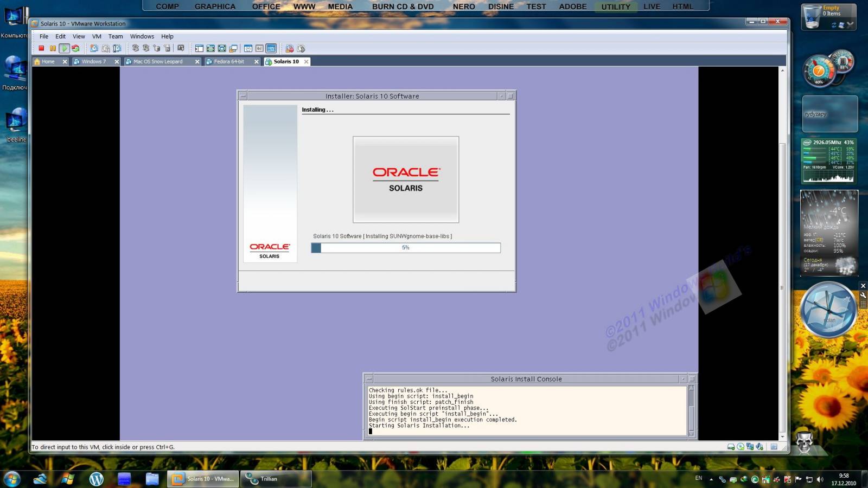Click the network adapter status bar icon
The image size is (868, 488).
pyautogui.click(x=750, y=447)
